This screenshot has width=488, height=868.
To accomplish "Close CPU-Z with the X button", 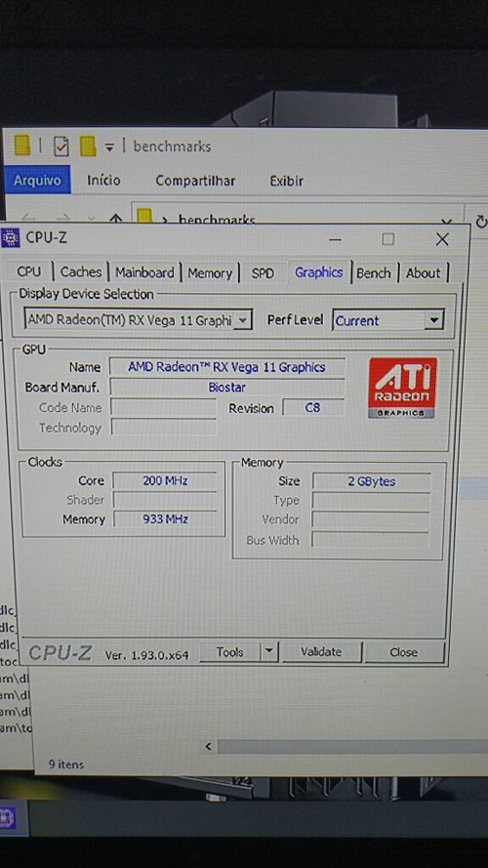I will point(442,239).
